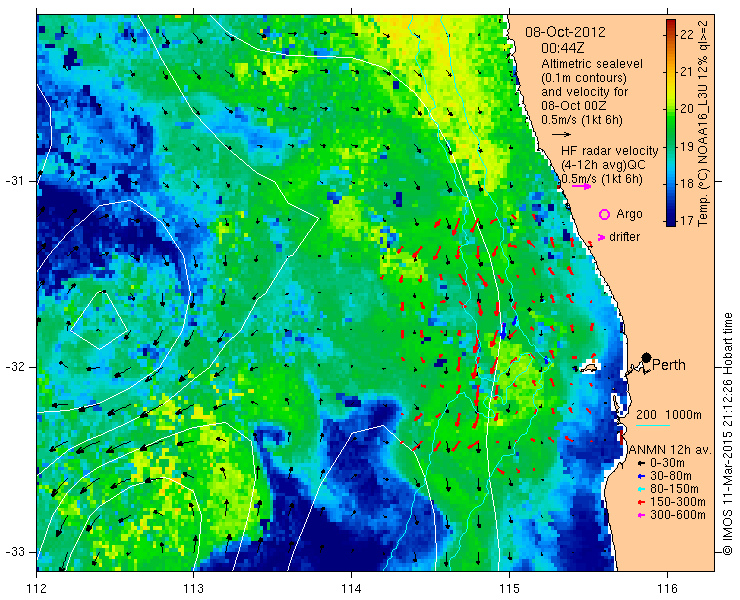Click the 'ANMN 12h av.' legend heading
740x600 pixels.
coord(670,450)
